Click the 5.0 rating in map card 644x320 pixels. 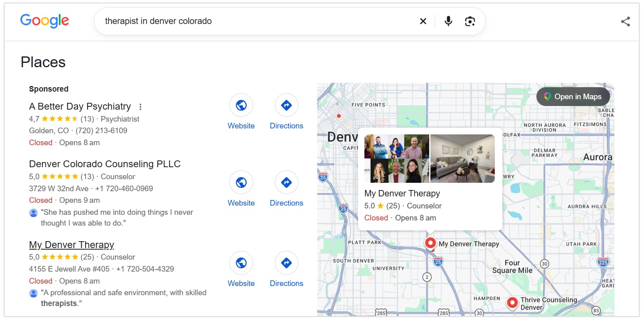pyautogui.click(x=374, y=206)
